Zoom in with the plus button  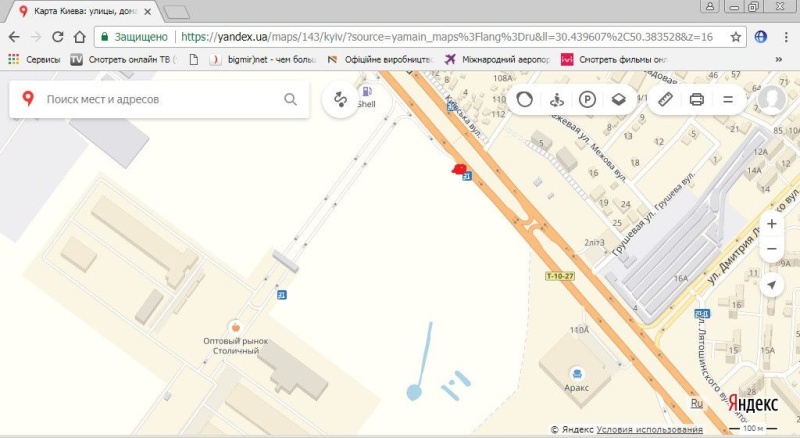(771, 224)
